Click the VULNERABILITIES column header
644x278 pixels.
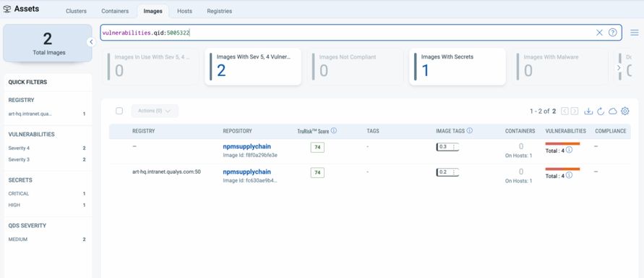click(x=565, y=131)
